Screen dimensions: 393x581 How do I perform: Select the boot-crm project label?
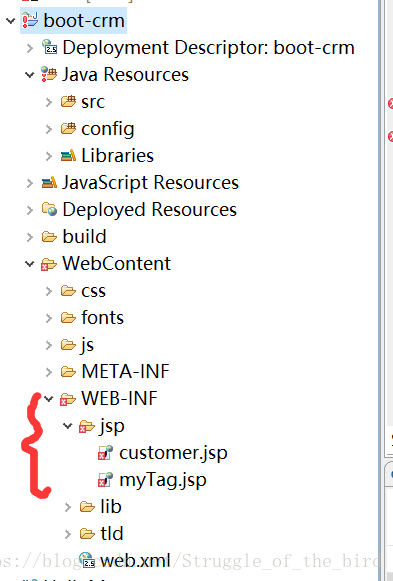84,20
